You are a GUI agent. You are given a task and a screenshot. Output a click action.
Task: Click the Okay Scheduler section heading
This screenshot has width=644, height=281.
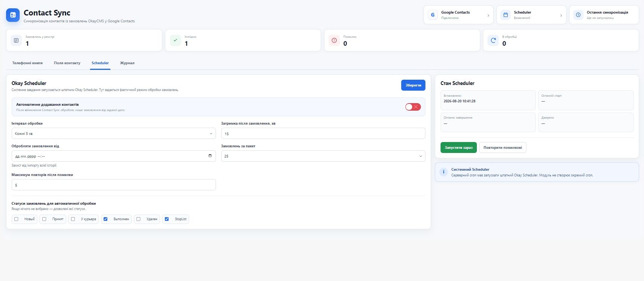pyautogui.click(x=29, y=83)
